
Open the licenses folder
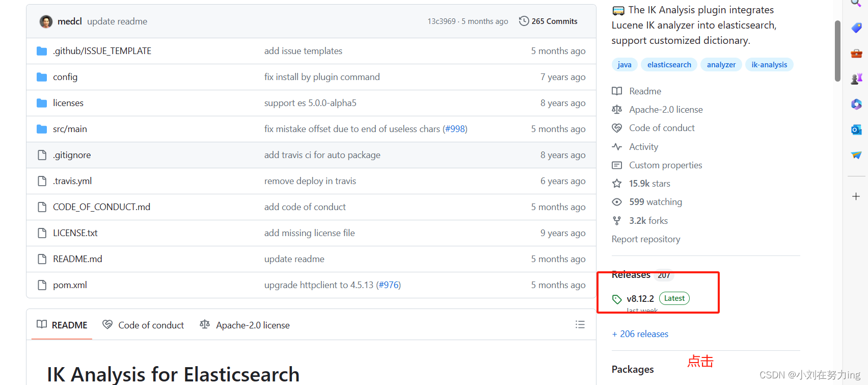click(x=68, y=103)
